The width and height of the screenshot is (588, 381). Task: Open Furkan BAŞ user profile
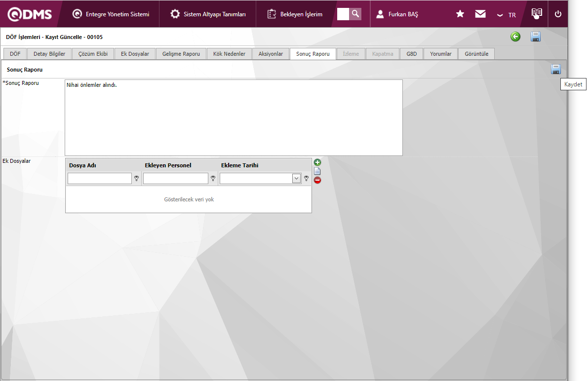(x=397, y=14)
